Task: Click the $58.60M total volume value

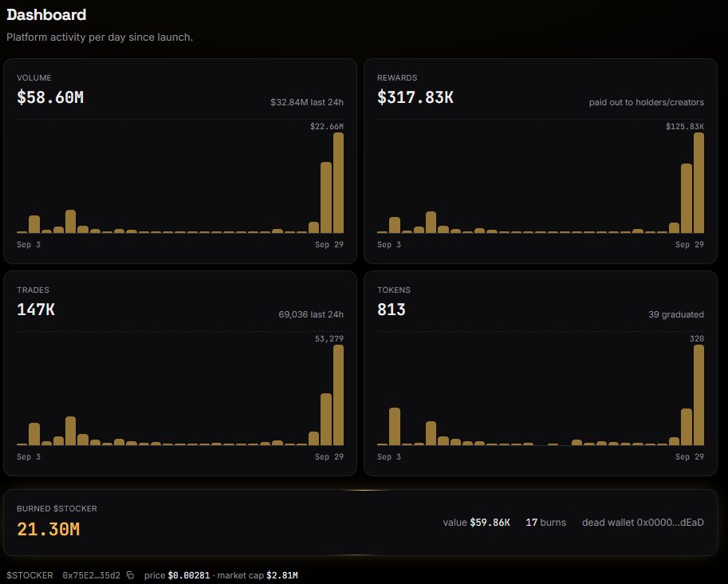Action: pyautogui.click(x=50, y=97)
